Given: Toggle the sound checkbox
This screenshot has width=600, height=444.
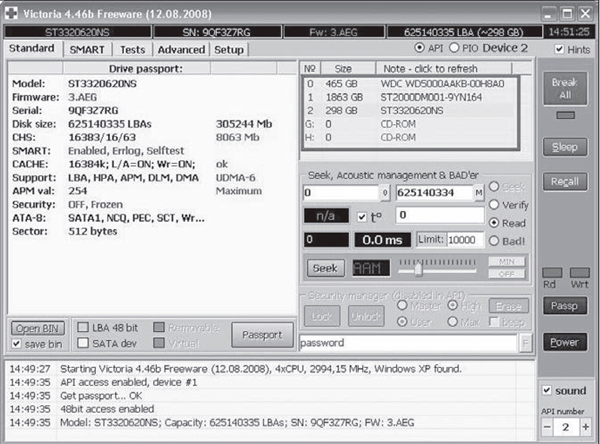Looking at the screenshot, I should tap(547, 390).
